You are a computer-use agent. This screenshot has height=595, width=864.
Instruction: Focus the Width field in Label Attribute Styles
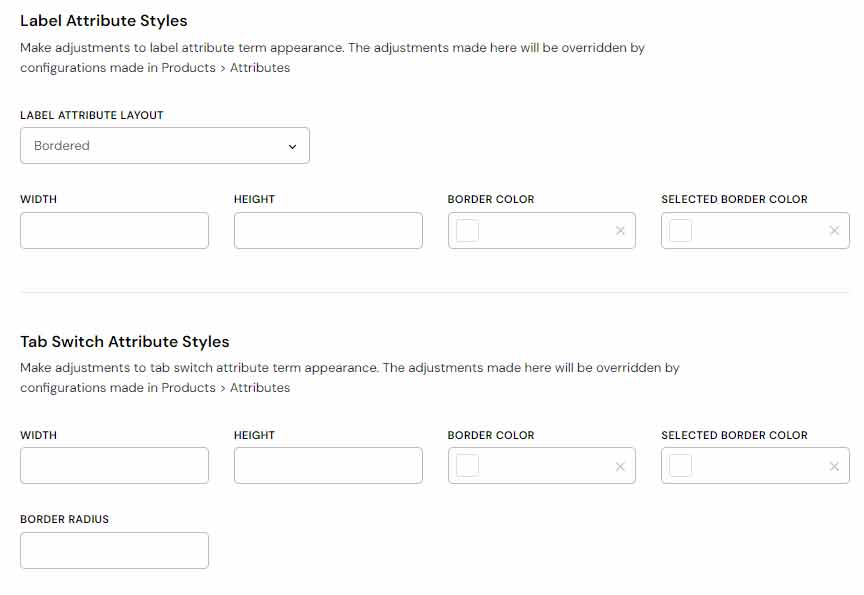114,231
